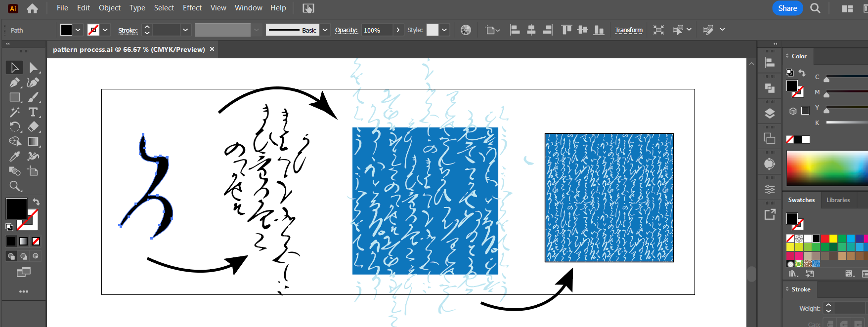
Task: Pick the Rectangle tool
Action: tap(14, 97)
